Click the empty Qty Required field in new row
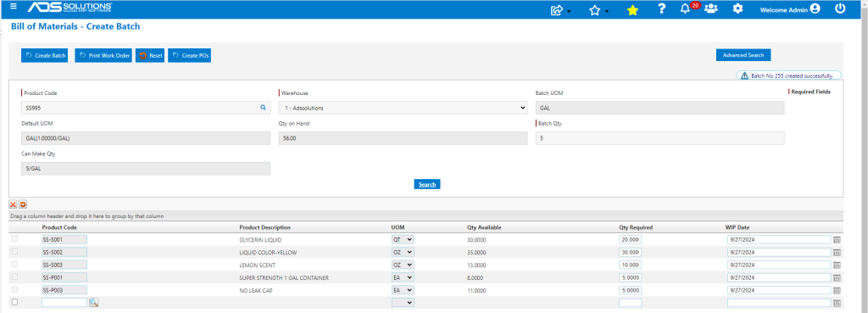868x313 pixels. tap(630, 303)
